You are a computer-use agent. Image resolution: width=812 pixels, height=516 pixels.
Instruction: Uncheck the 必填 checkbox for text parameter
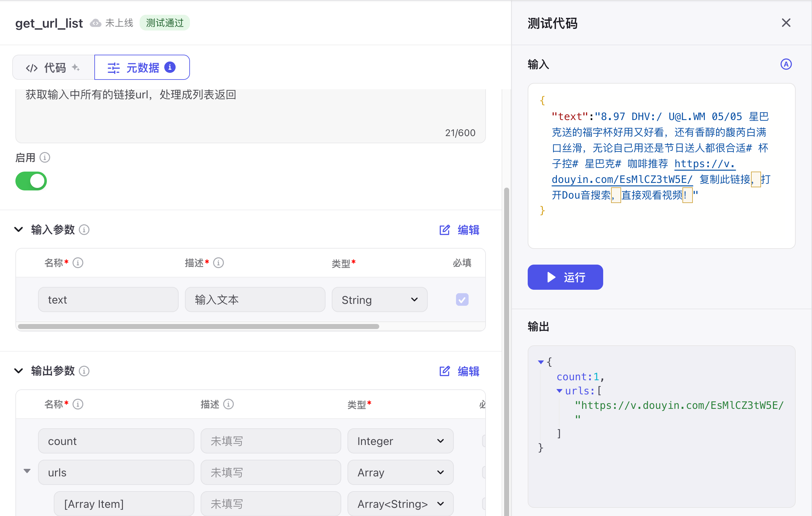pyautogui.click(x=462, y=299)
